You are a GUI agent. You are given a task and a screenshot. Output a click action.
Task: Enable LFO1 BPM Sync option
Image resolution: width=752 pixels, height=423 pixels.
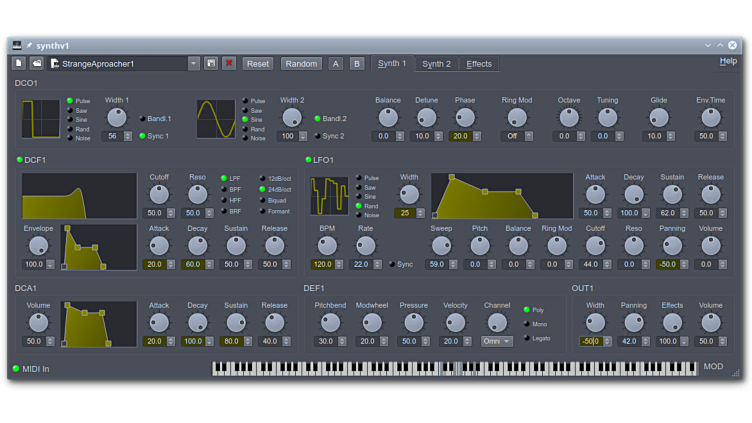tap(392, 265)
